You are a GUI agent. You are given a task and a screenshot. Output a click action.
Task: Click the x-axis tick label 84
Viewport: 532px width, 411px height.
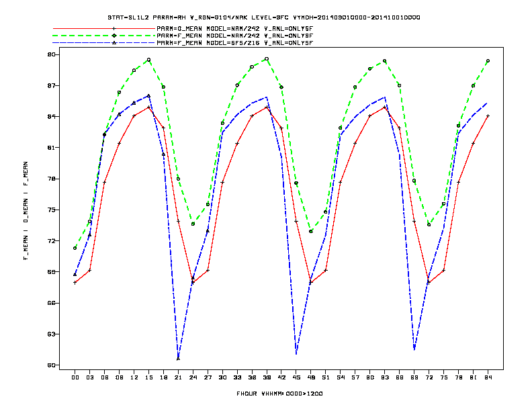[x=488, y=377]
